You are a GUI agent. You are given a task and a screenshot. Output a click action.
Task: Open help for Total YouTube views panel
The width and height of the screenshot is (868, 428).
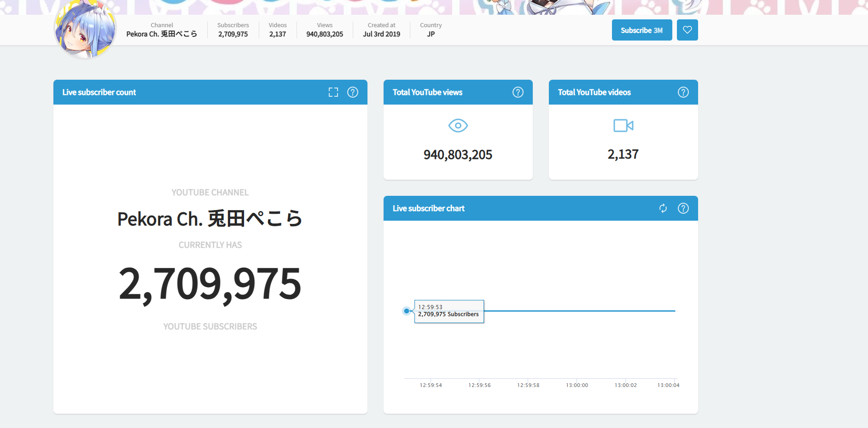(518, 92)
